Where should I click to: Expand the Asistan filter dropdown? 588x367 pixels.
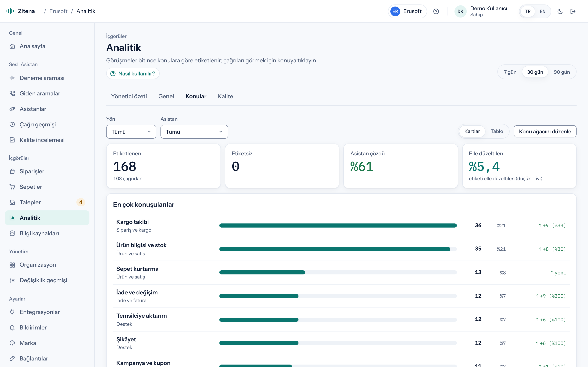[194, 132]
